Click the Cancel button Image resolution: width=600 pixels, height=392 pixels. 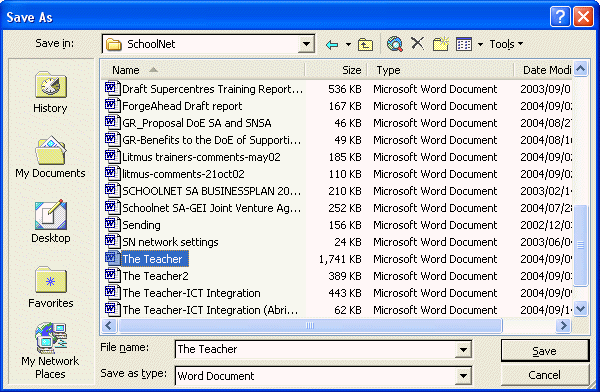click(x=545, y=375)
